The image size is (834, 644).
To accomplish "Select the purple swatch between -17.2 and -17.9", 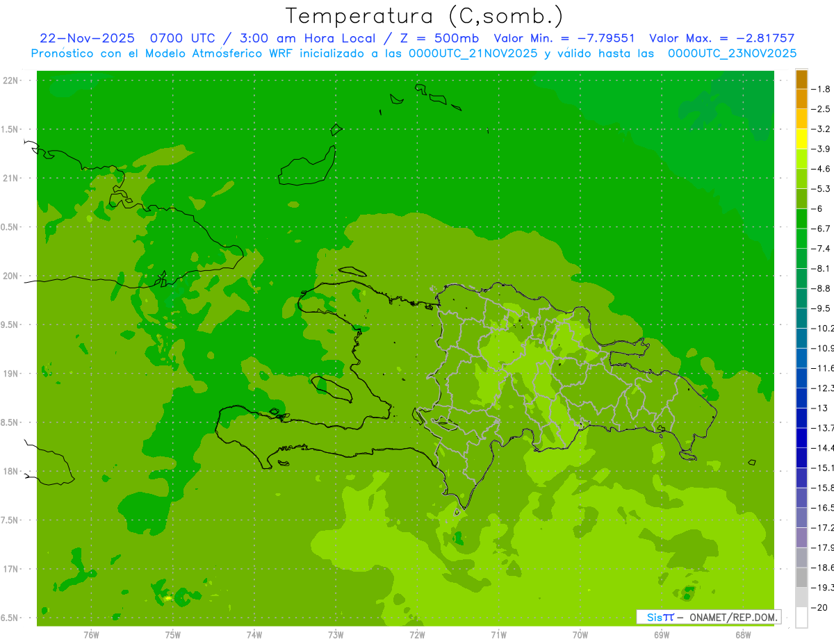I will coord(801,538).
